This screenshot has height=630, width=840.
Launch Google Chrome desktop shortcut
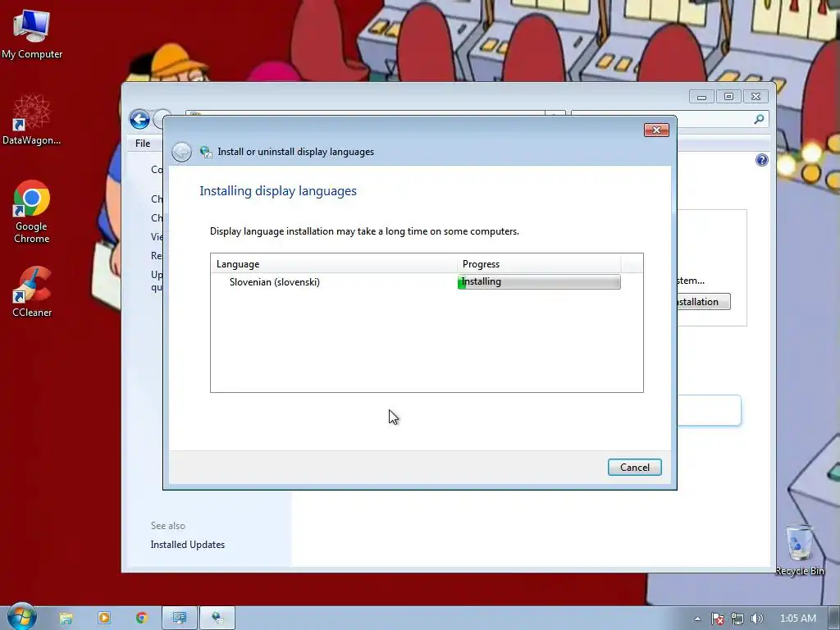(32, 212)
